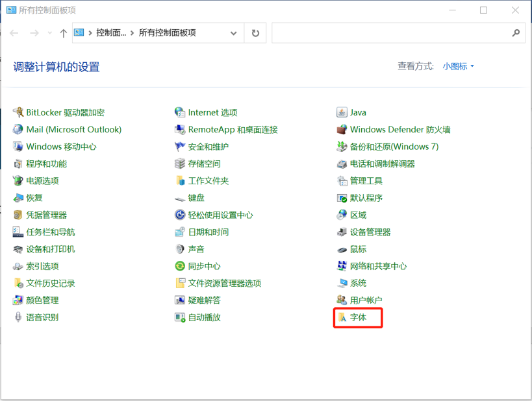The height and width of the screenshot is (401, 532).
Task: Open 网络和共享中心 link
Action: (378, 266)
